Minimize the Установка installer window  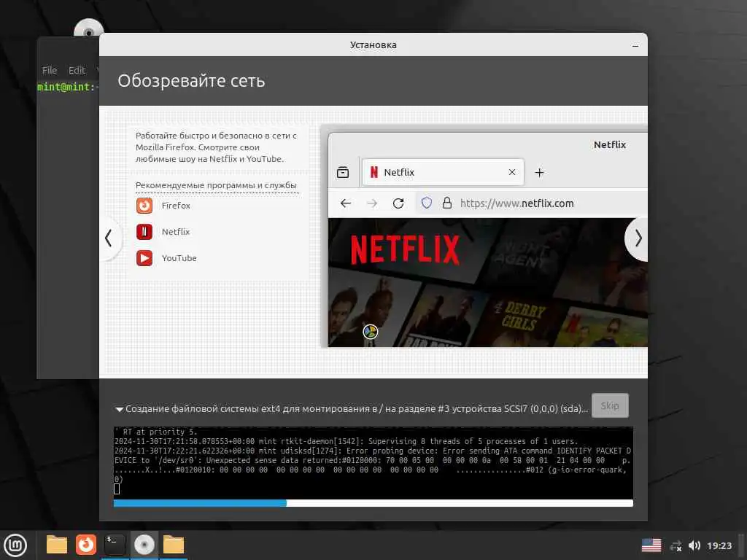click(635, 45)
